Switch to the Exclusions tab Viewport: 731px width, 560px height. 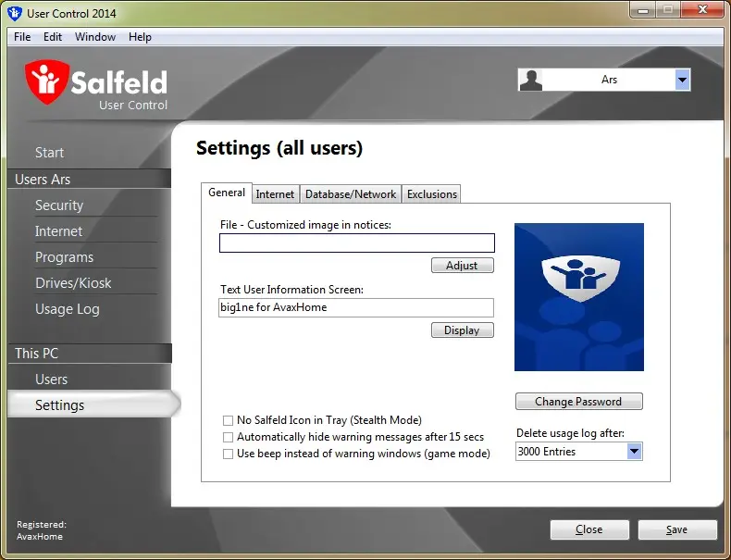point(432,194)
